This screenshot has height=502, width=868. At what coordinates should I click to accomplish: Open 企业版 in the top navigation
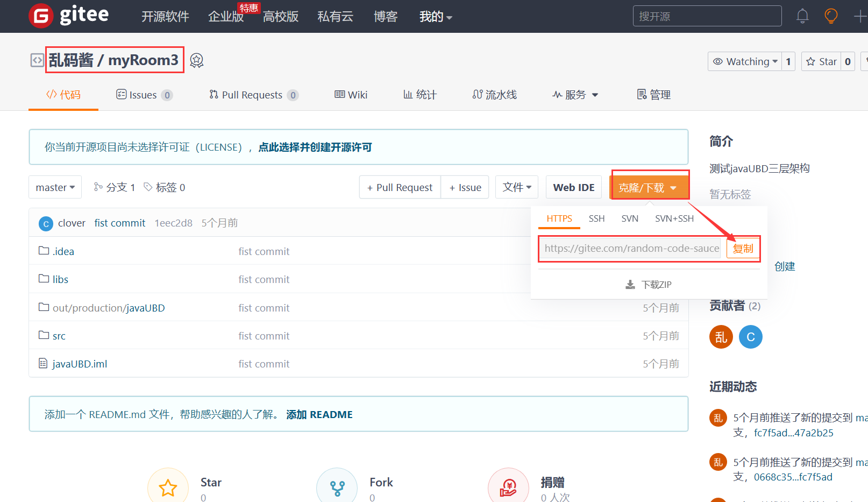point(226,17)
